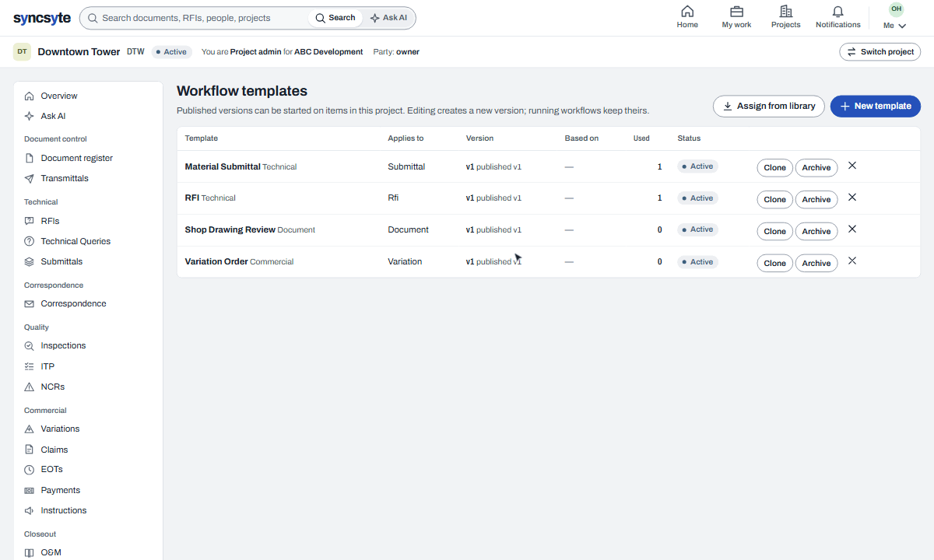Click the ITP checklist icon
The width and height of the screenshot is (934, 560).
[30, 366]
